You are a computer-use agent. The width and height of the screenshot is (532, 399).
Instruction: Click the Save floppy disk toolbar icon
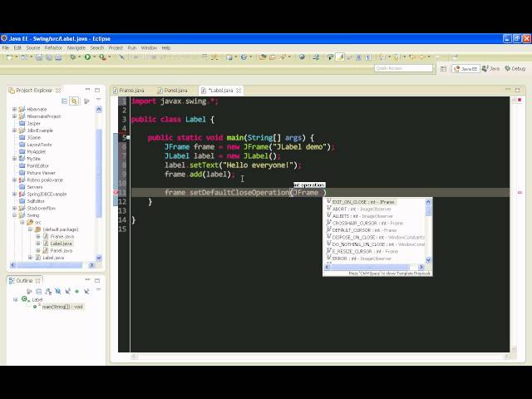[x=39, y=57]
